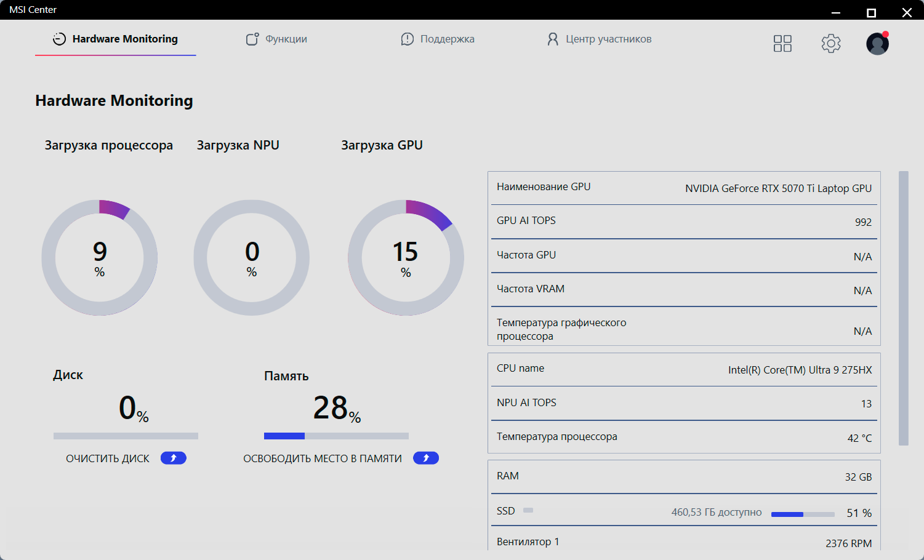Click the Функции tab icon
The height and width of the screenshot is (560, 924).
coord(252,39)
